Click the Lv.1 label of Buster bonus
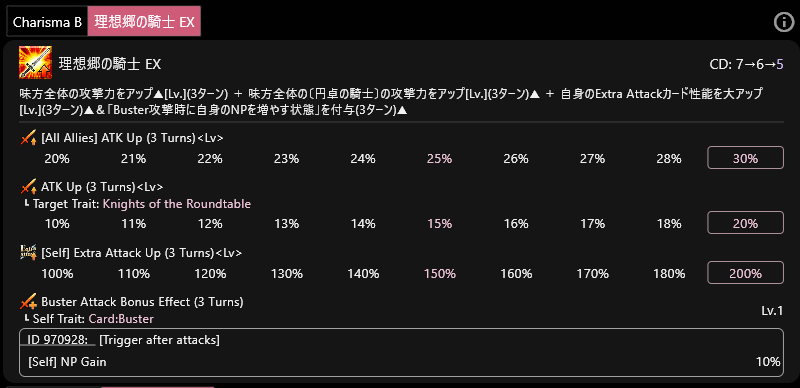 pyautogui.click(x=771, y=310)
